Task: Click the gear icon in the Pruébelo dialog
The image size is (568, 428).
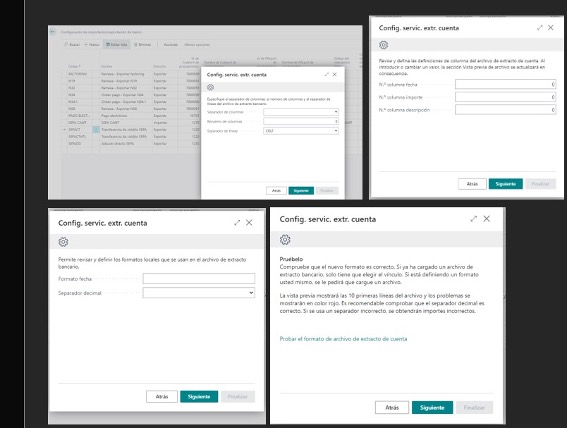Action: coord(285,239)
